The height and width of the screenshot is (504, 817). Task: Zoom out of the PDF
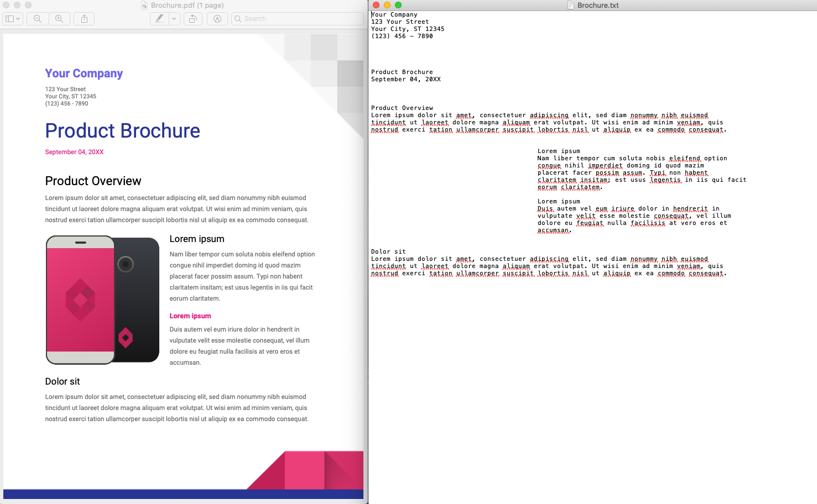(37, 18)
